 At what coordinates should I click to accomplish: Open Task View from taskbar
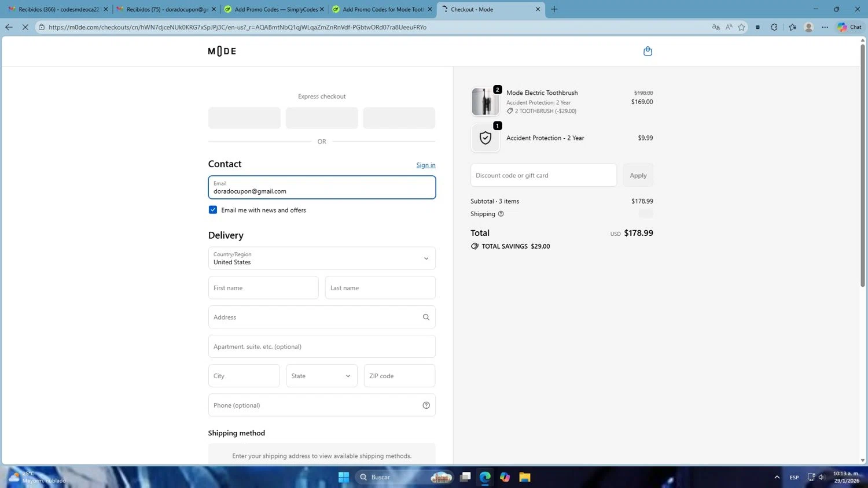click(x=465, y=477)
